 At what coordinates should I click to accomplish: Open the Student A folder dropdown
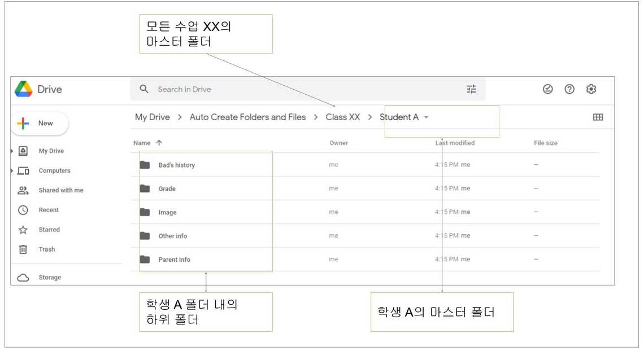426,117
